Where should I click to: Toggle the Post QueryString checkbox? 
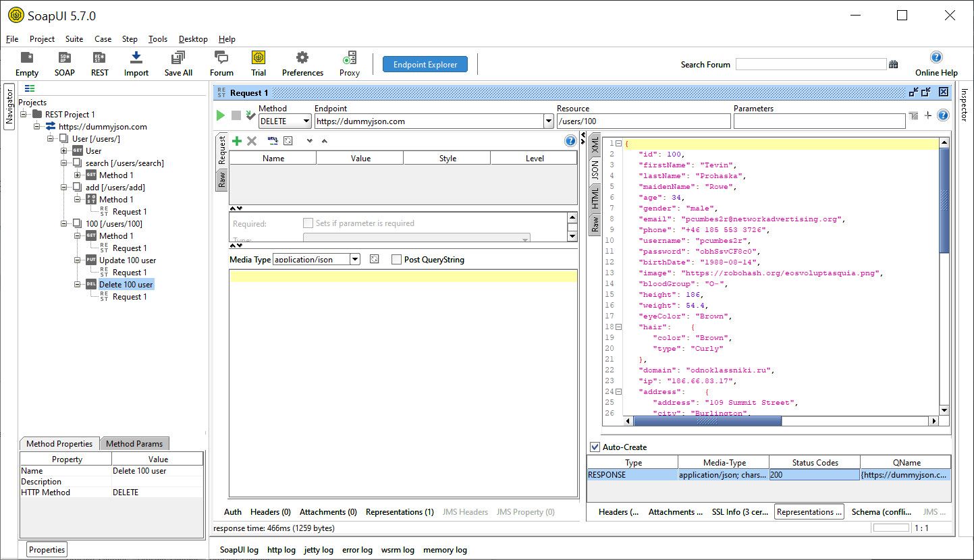(x=396, y=260)
